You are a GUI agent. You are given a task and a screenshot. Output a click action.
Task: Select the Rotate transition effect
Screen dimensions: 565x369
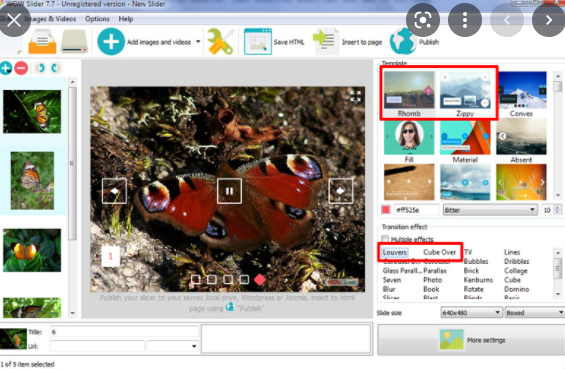[x=474, y=289]
